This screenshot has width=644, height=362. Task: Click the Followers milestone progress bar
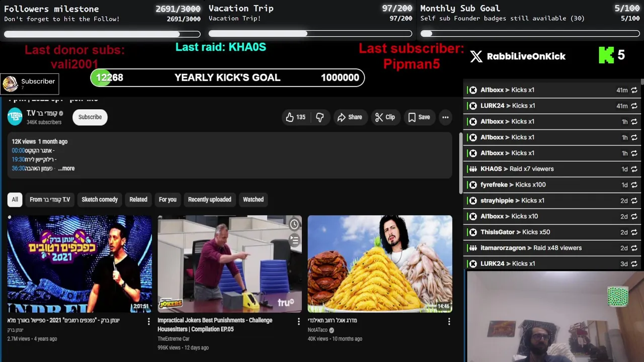102,34
